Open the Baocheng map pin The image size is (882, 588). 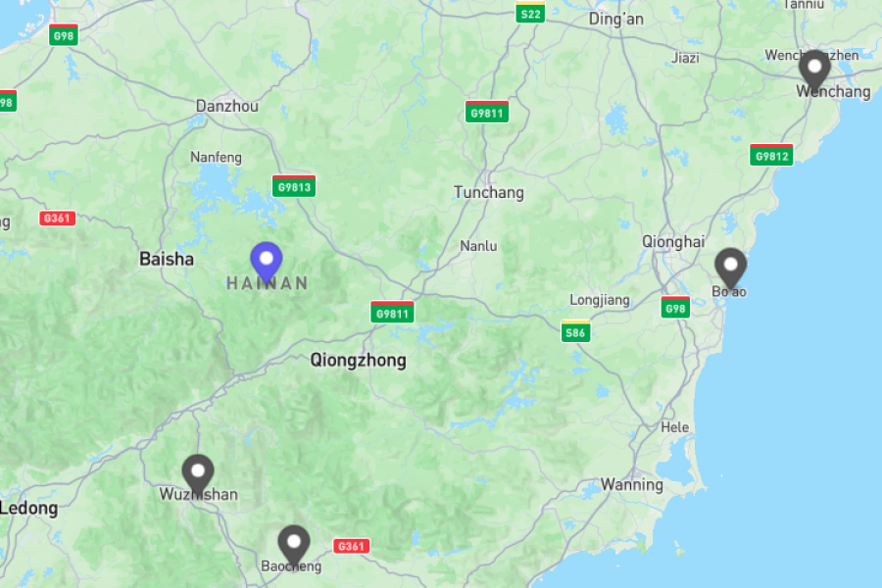(x=294, y=546)
